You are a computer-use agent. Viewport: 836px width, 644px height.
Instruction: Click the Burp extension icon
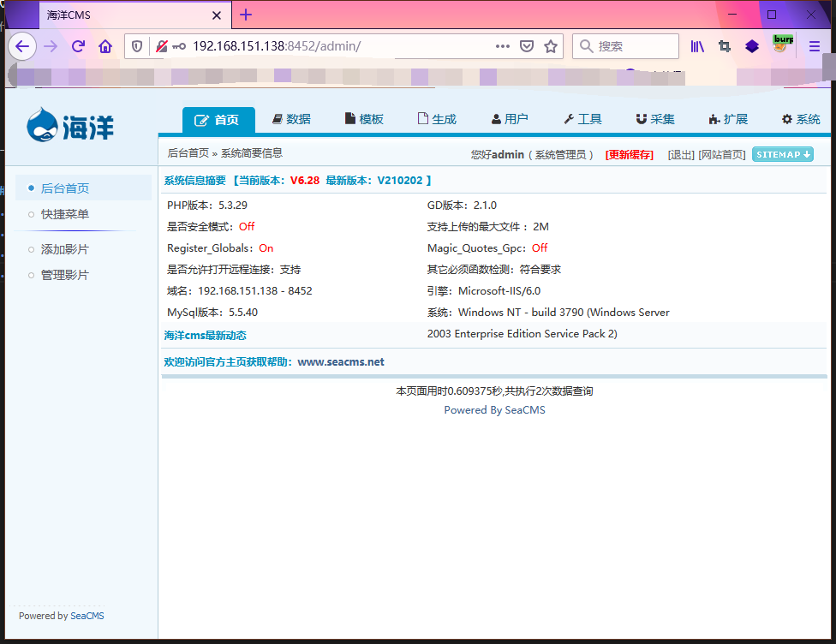point(781,44)
